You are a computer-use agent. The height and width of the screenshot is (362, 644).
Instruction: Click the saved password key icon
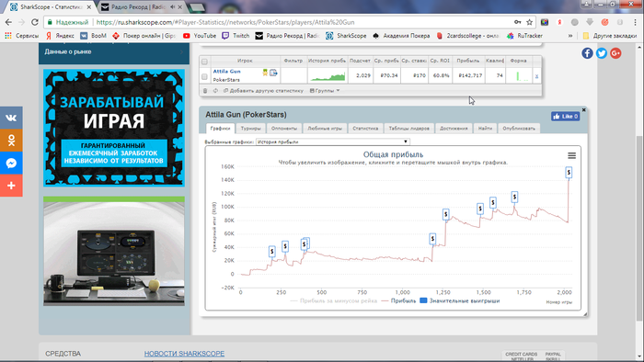[518, 22]
